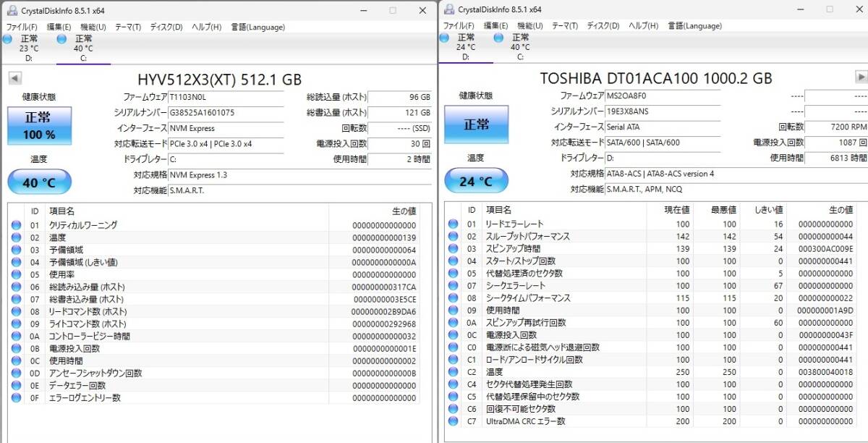Click the status orb of row C0 電源断による磁気ヘッド退避回数
The height and width of the screenshot is (443, 868).
coord(453,347)
